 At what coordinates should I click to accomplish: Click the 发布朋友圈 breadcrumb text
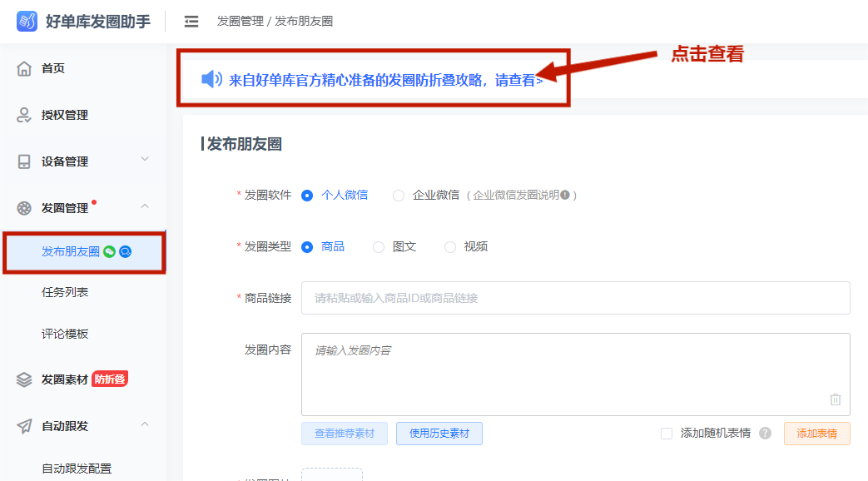point(304,21)
